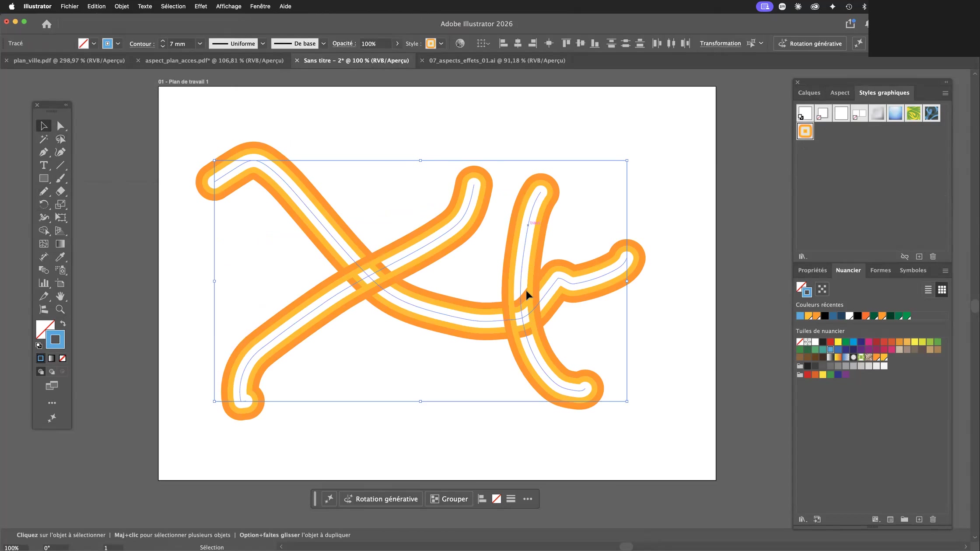The width and height of the screenshot is (980, 551).
Task: Open Nuancier panel options menu
Action: (x=945, y=271)
